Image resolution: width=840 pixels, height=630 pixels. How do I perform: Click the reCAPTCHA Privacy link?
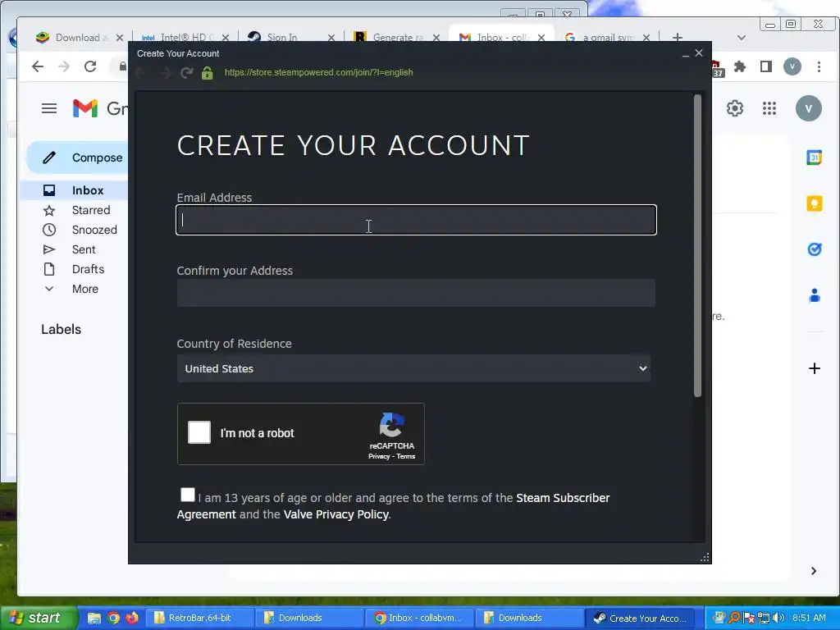click(379, 456)
